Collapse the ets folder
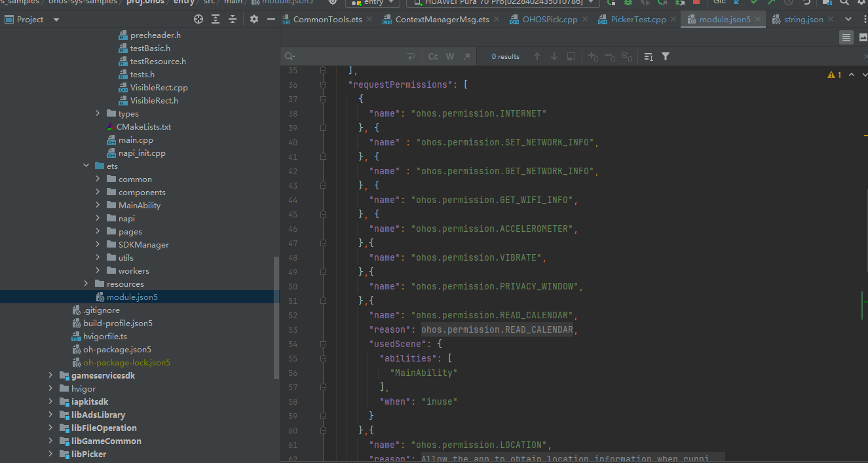The height and width of the screenshot is (463, 868). coord(86,166)
